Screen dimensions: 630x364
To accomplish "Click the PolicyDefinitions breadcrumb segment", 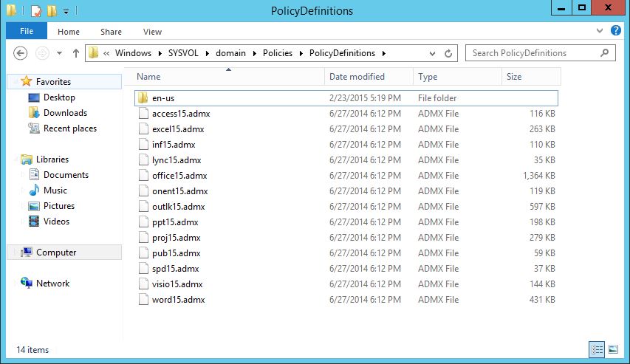I will pos(342,53).
